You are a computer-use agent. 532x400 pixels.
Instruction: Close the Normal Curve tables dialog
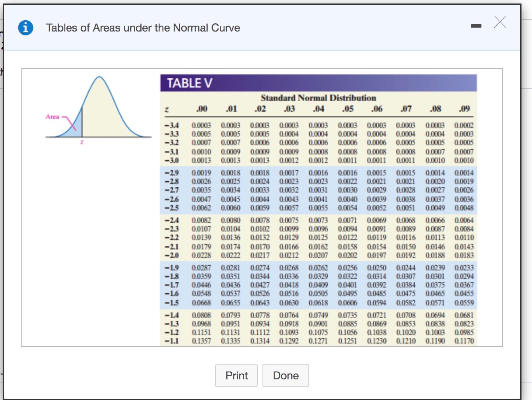tap(500, 22)
